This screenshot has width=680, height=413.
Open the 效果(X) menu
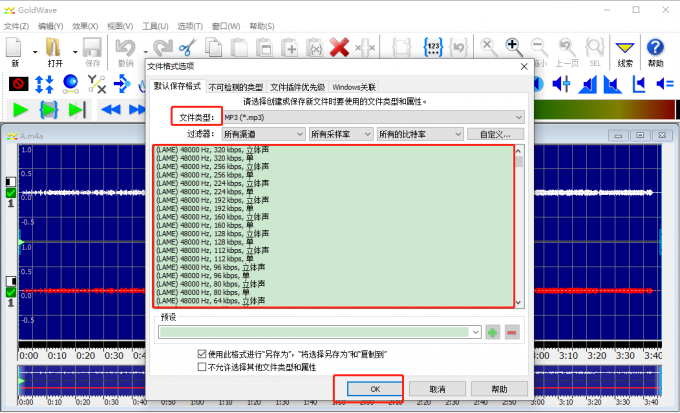(85, 26)
